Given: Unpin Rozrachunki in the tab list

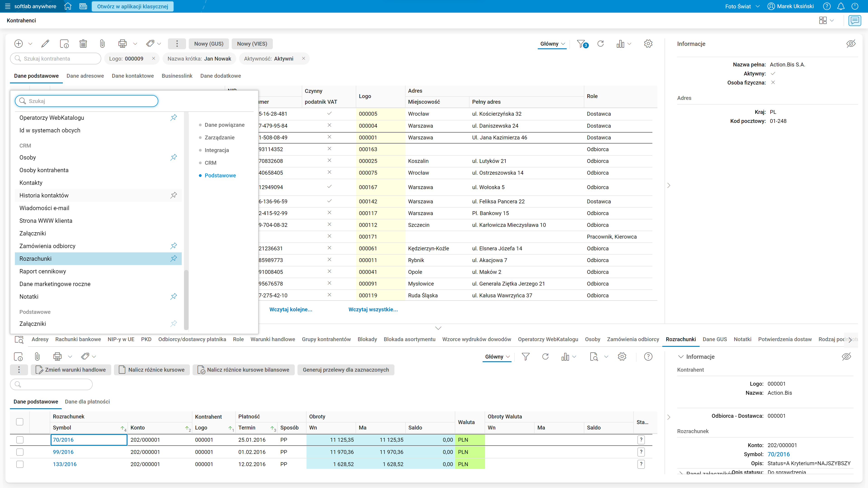Looking at the screenshot, I should point(174,259).
